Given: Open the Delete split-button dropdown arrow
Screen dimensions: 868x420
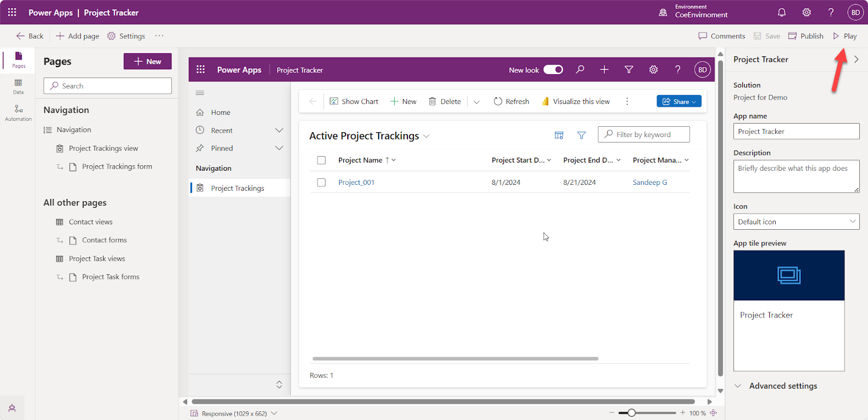Looking at the screenshot, I should click(x=476, y=102).
